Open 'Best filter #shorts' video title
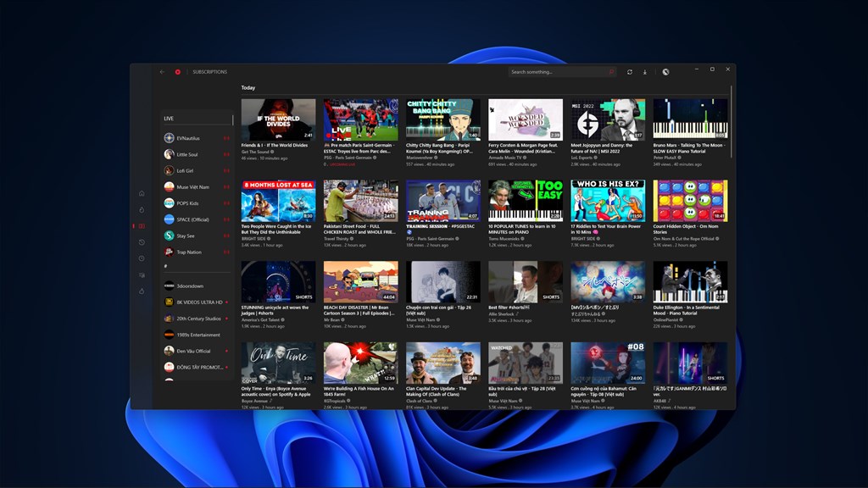The width and height of the screenshot is (868, 488). 509,308
